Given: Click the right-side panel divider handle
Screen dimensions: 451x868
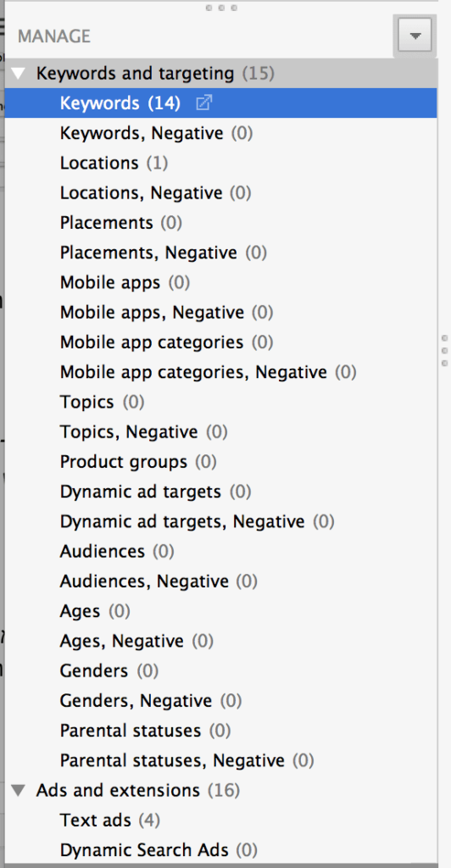Looking at the screenshot, I should pyautogui.click(x=445, y=350).
